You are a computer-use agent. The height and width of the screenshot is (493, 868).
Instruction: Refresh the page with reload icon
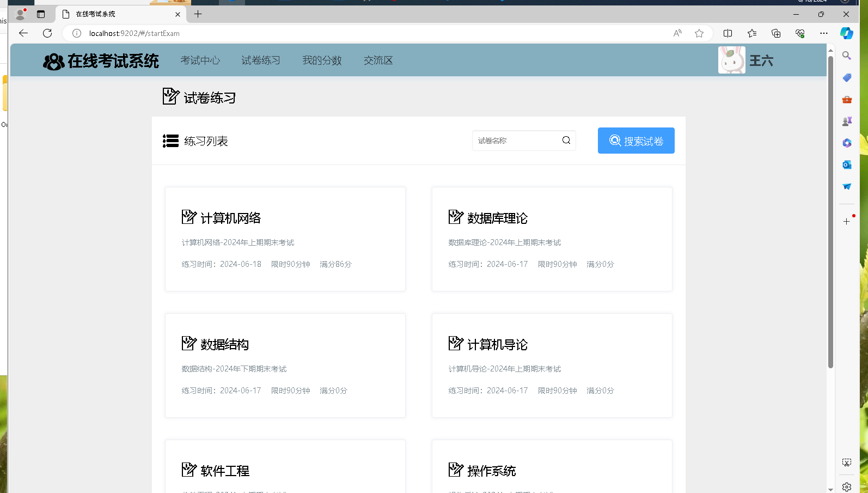coord(47,33)
